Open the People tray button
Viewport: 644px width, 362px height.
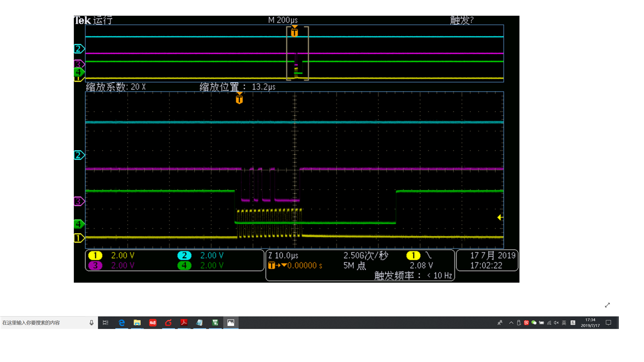(x=500, y=323)
